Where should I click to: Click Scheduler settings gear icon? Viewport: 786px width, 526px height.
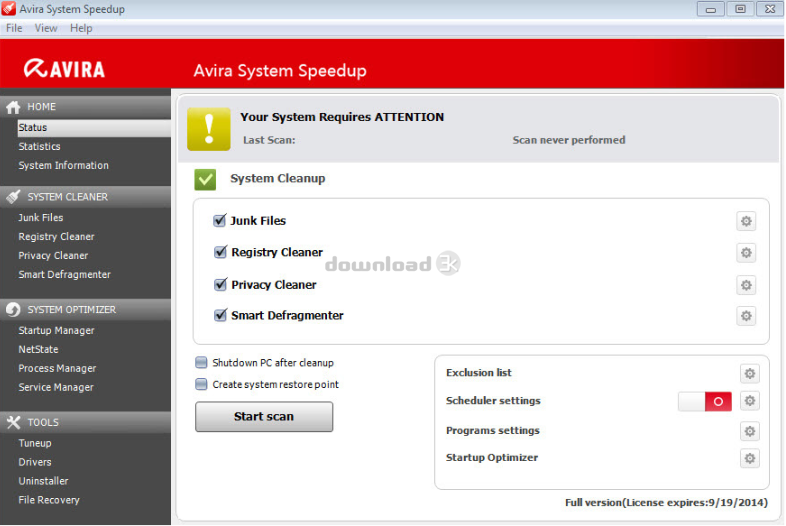coord(750,401)
